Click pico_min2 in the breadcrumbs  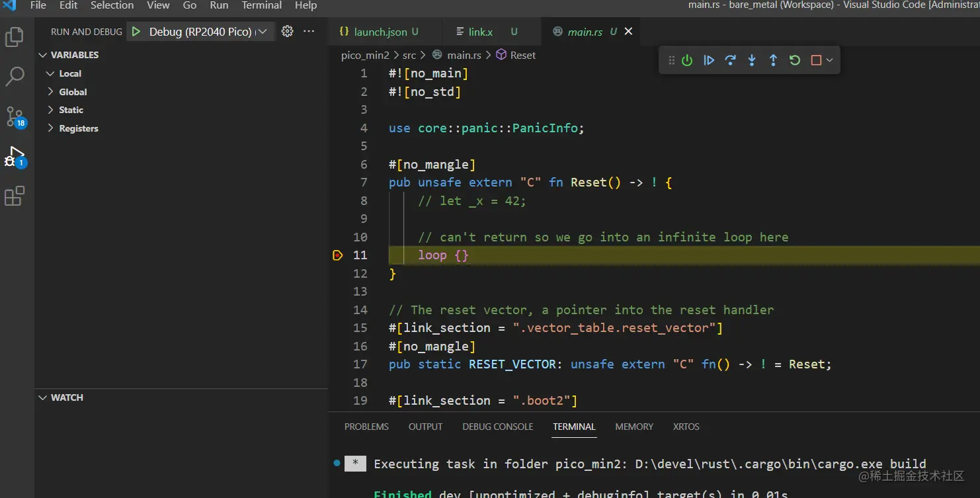365,55
